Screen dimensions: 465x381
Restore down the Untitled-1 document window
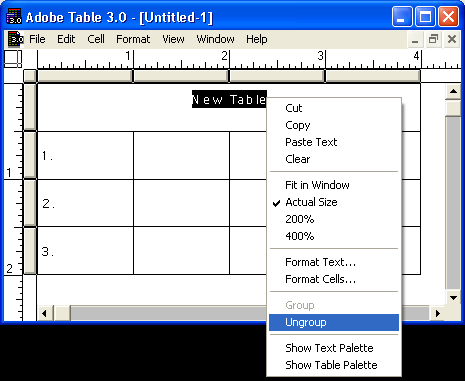433,40
